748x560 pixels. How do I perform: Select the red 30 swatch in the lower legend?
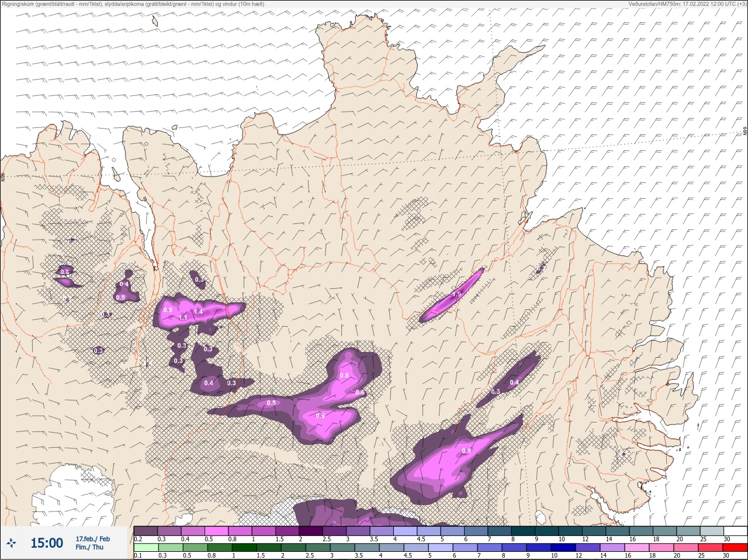coord(735,548)
